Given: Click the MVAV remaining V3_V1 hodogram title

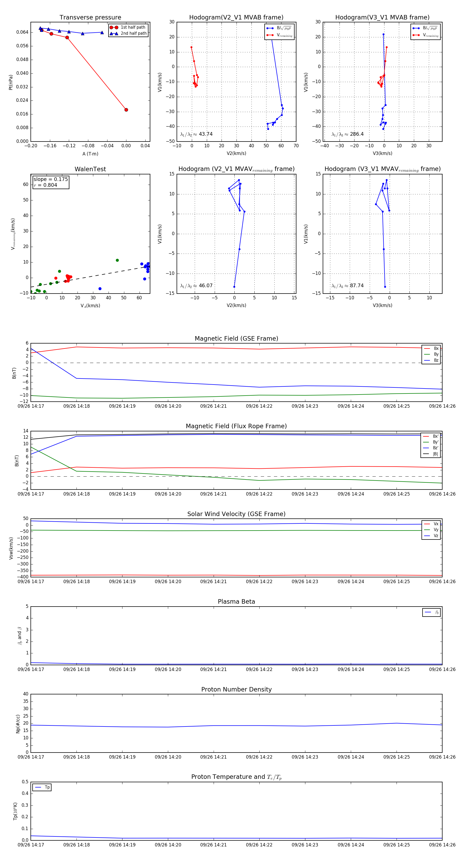Looking at the screenshot, I should [382, 169].
